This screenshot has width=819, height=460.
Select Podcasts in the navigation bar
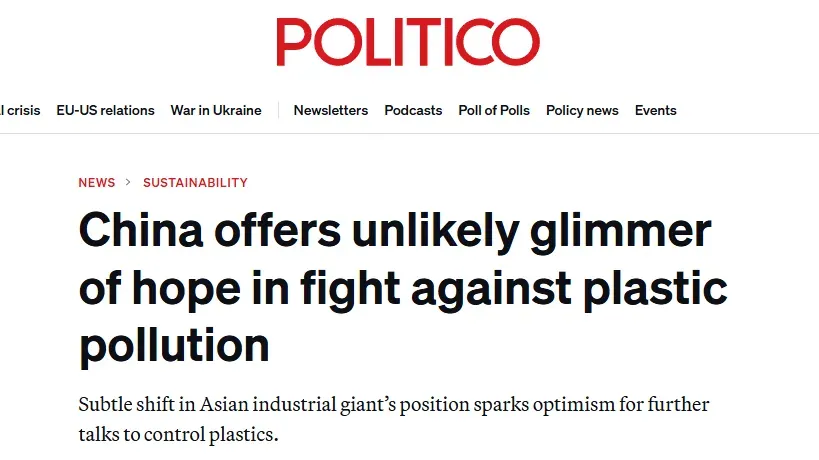coord(413,110)
